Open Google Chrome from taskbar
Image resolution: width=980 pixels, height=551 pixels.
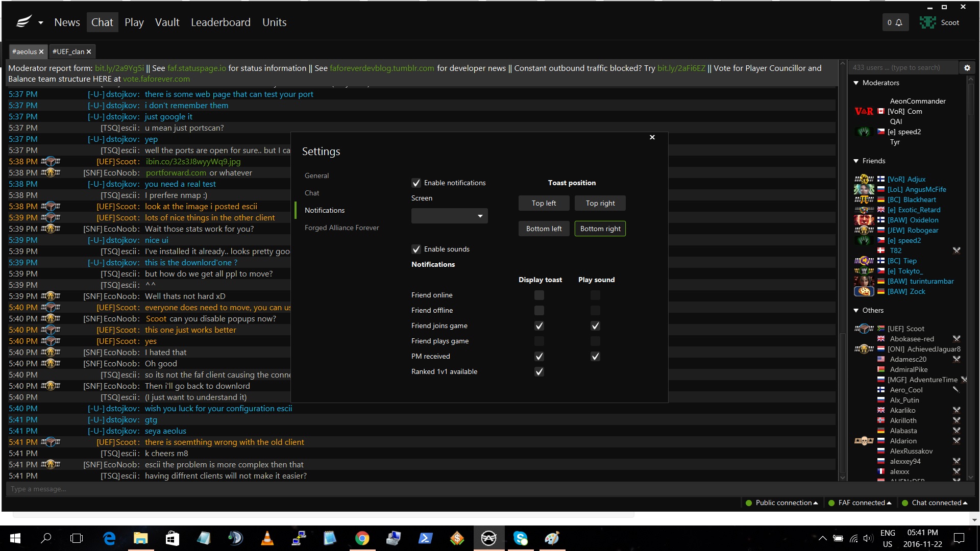tap(362, 538)
